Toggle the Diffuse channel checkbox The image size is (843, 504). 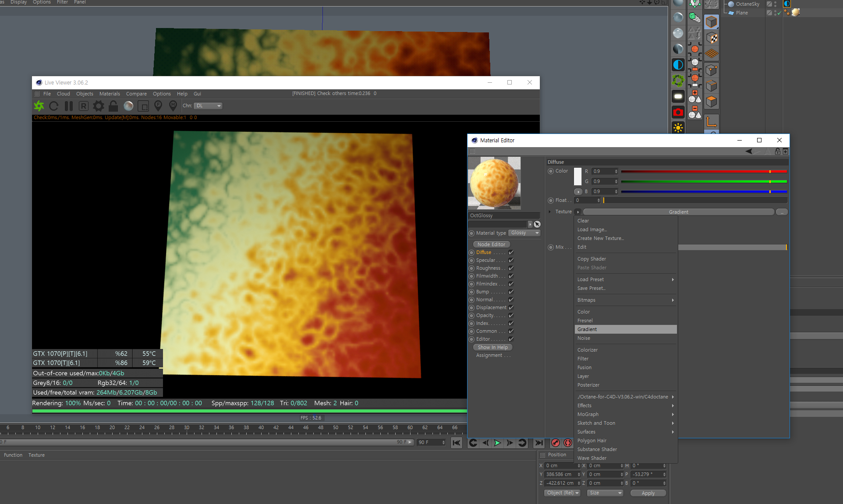click(x=511, y=252)
